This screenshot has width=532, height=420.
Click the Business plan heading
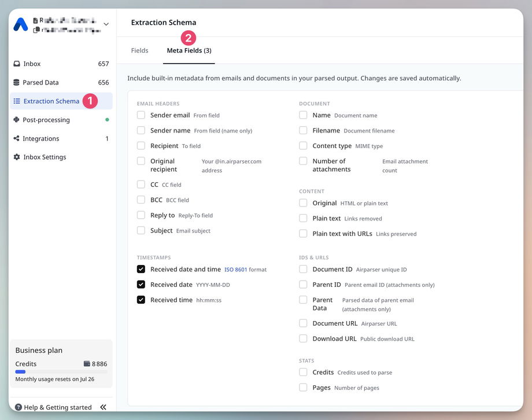39,350
